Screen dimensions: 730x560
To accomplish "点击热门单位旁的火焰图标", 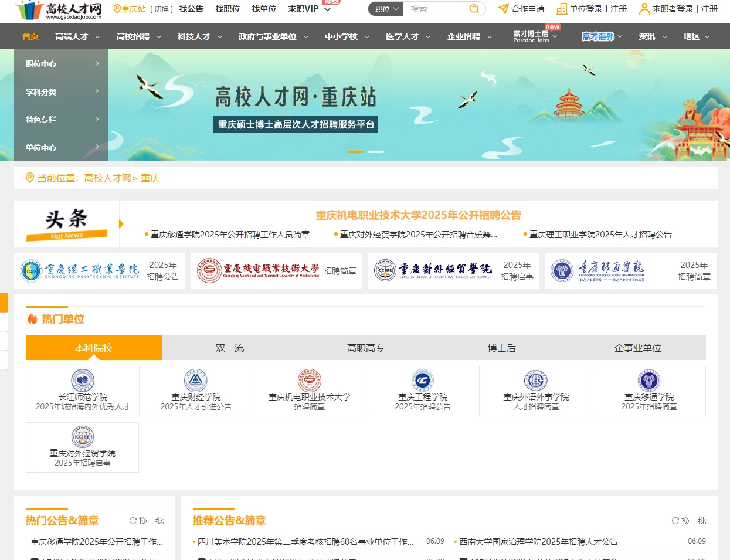I will click(x=32, y=318).
